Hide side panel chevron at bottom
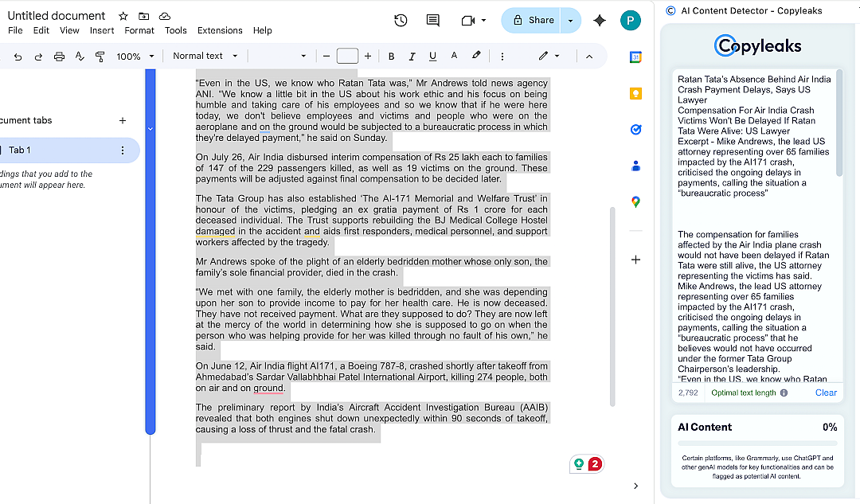Image resolution: width=860 pixels, height=504 pixels. [635, 486]
